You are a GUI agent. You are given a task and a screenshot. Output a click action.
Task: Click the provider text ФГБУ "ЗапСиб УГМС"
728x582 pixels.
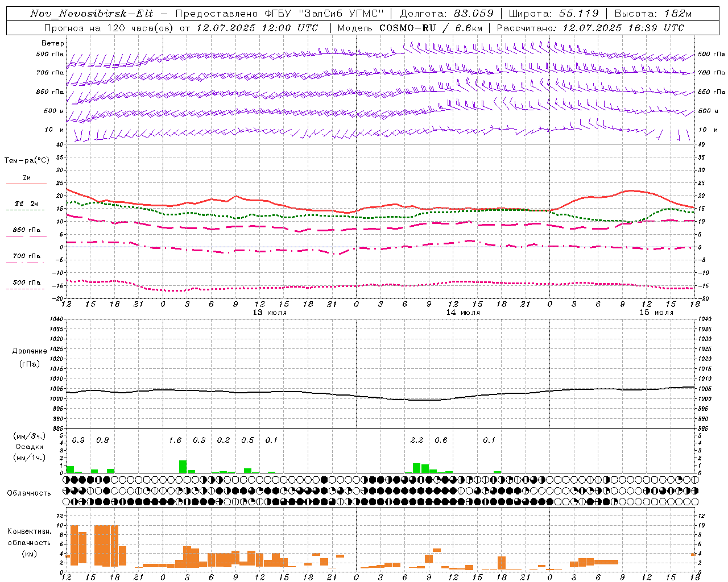click(324, 14)
